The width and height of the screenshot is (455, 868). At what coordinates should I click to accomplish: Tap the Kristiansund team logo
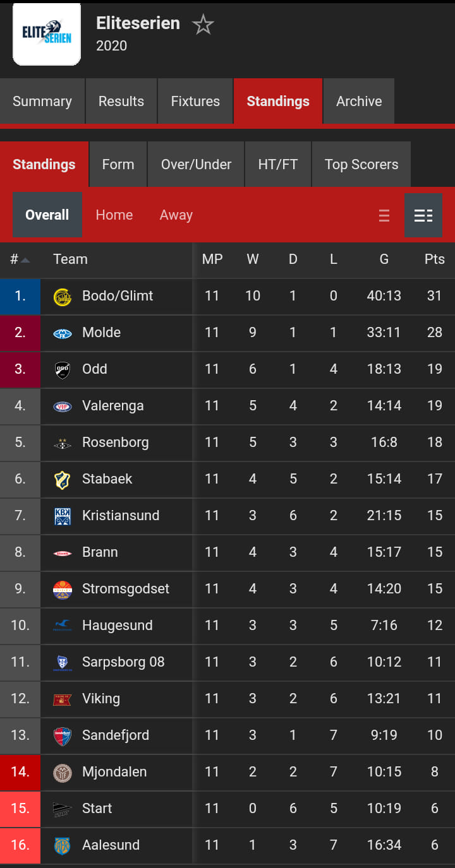(63, 516)
